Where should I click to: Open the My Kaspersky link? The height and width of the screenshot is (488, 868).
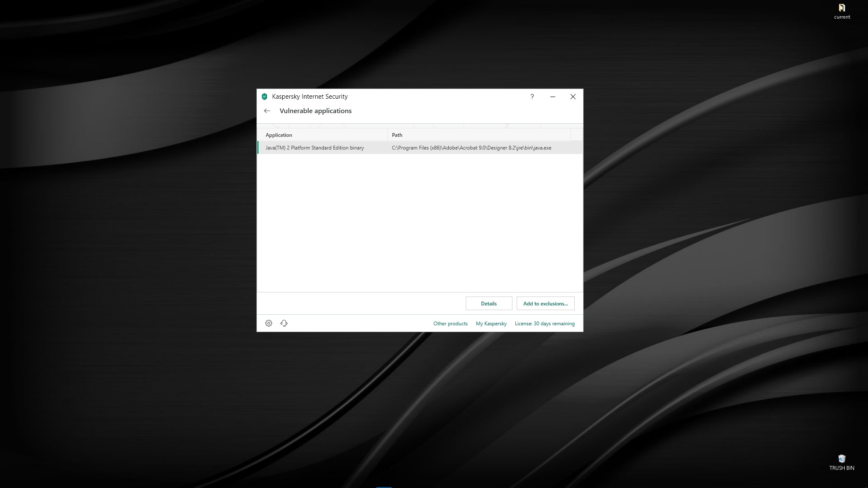tap(491, 324)
